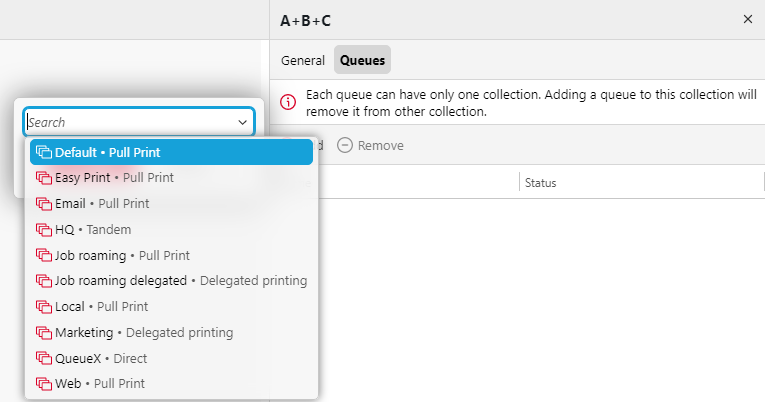This screenshot has width=765, height=402.
Task: Click the queue icon beside QueueX
Action: (x=43, y=358)
